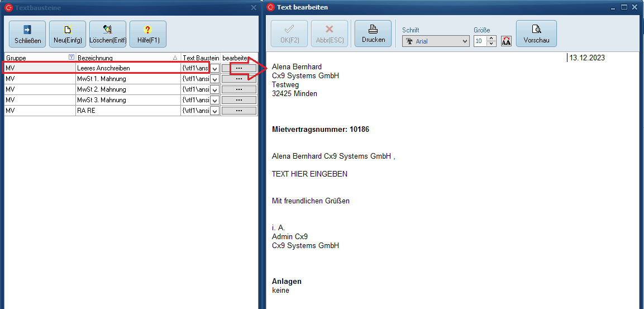
Task: Decrease font size with down arrow
Action: 492,44
